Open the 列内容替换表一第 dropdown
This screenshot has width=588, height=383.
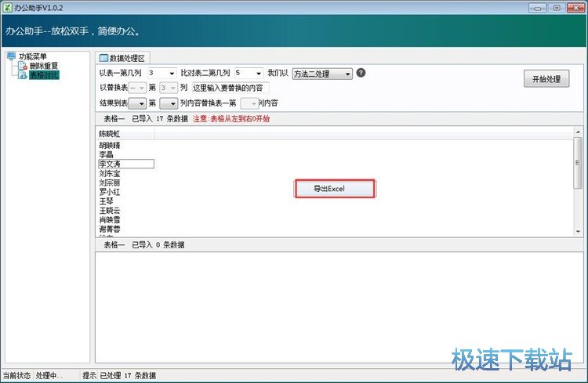(249, 103)
